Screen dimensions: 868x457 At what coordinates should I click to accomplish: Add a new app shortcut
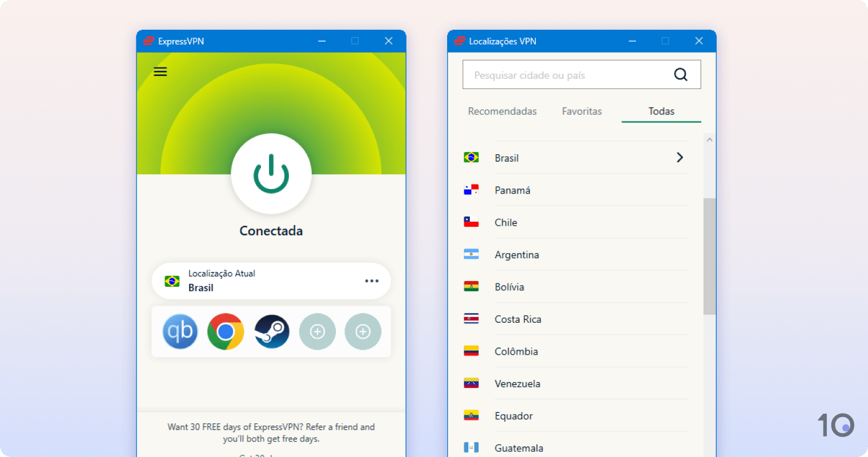click(318, 331)
